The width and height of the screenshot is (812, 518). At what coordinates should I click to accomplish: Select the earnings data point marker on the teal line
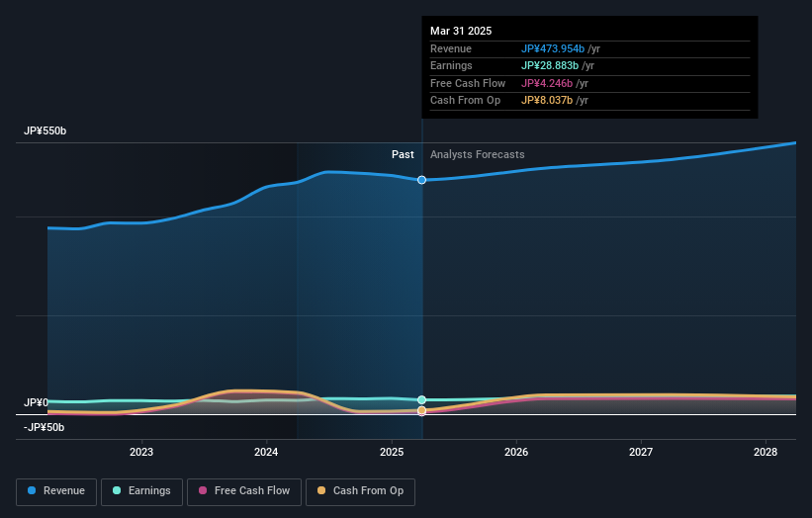421,399
